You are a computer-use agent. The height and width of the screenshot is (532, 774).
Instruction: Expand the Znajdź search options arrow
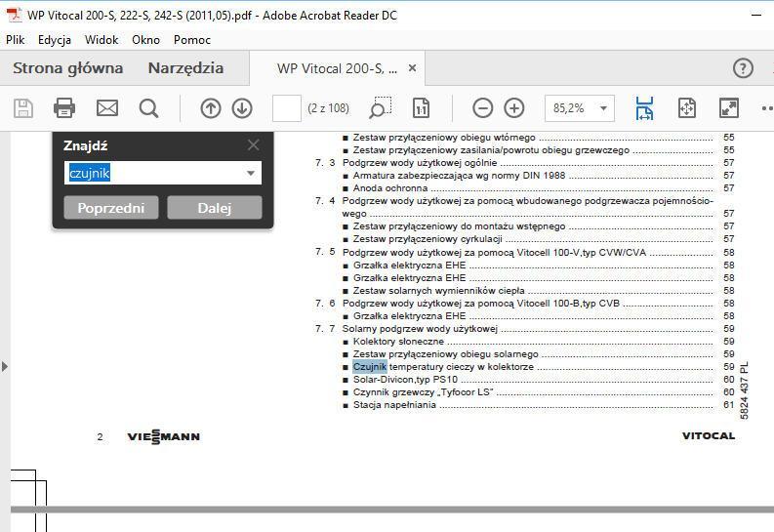pyautogui.click(x=250, y=173)
